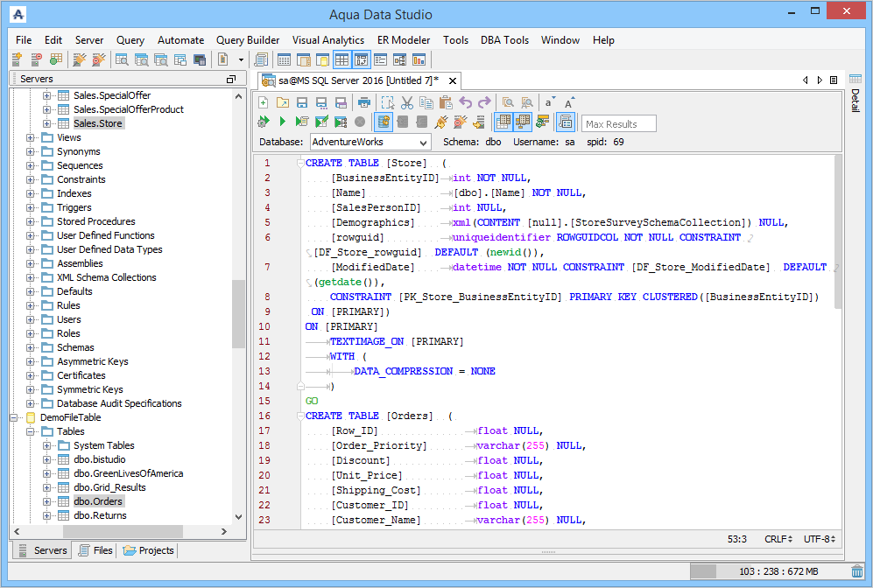Click the Increase font size icon
Image resolution: width=873 pixels, height=588 pixels.
[569, 102]
